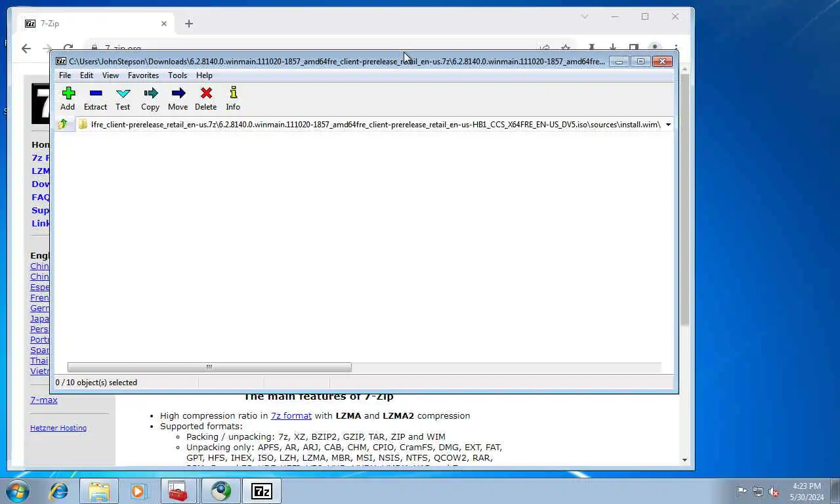Open the Windows Start menu

[17, 491]
